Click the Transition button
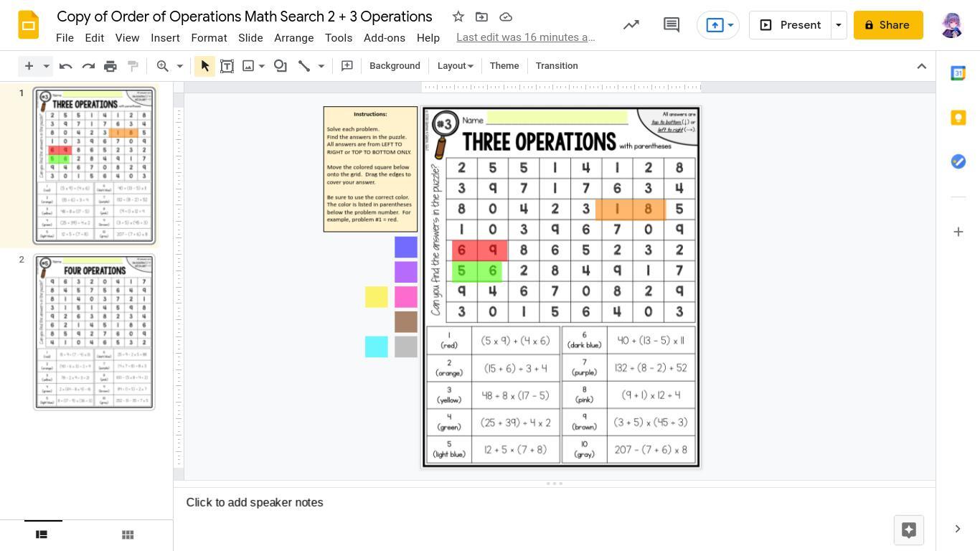The width and height of the screenshot is (980, 551). click(x=557, y=66)
